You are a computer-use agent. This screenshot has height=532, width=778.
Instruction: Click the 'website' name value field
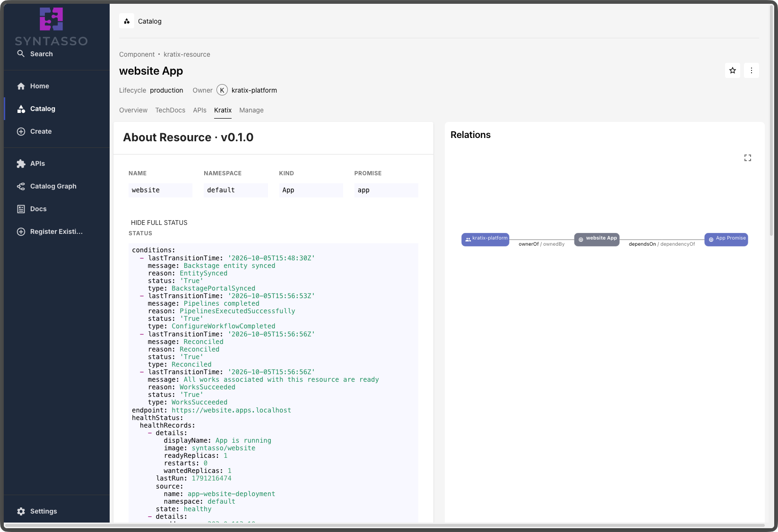click(160, 190)
